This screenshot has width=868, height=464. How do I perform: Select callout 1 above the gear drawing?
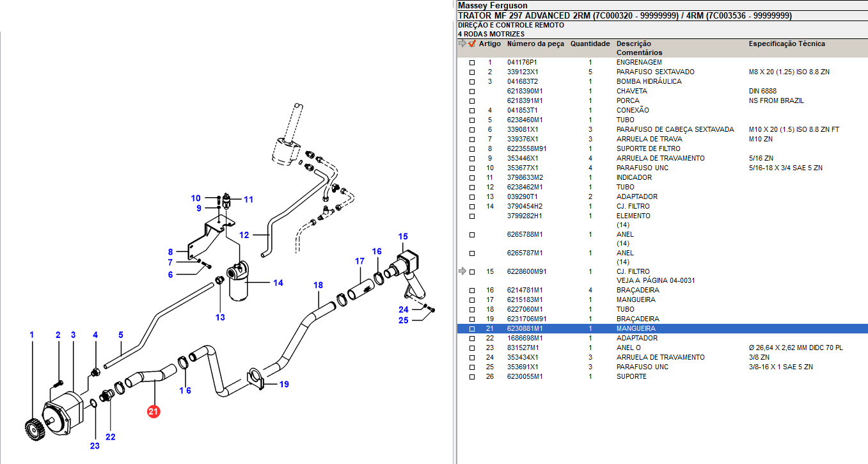(x=31, y=335)
